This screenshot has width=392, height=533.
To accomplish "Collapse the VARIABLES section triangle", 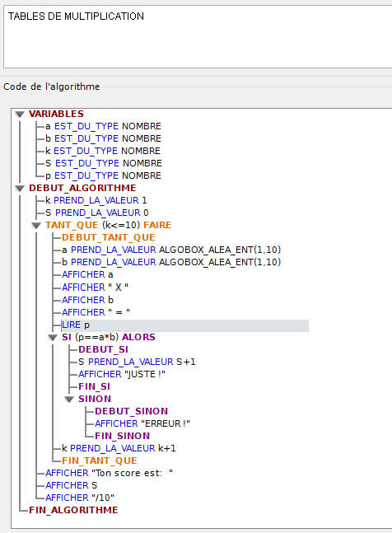I will [20, 115].
